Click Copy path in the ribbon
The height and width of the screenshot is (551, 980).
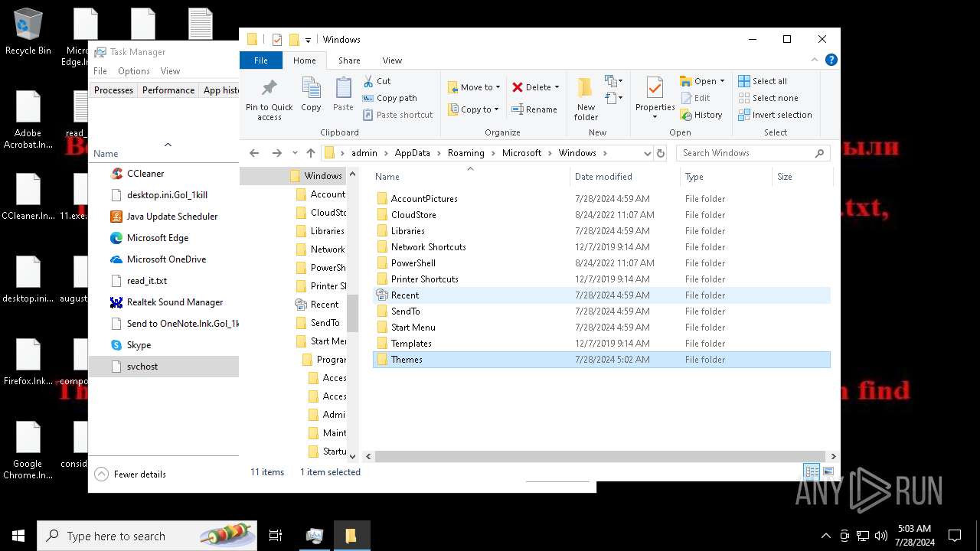[390, 98]
